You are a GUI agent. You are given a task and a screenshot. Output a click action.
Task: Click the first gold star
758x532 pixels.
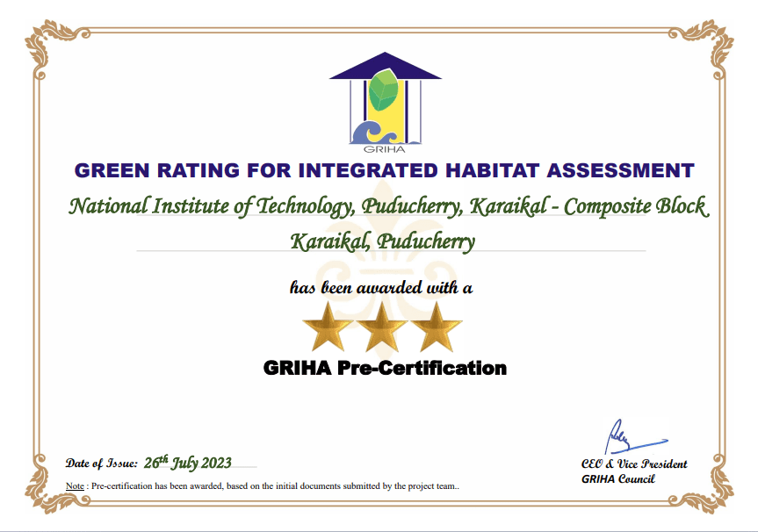tap(328, 327)
